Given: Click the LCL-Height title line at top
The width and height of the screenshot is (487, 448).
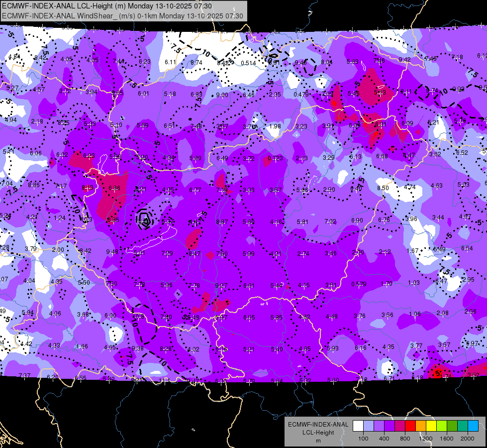Looking at the screenshot, I should click(107, 6).
